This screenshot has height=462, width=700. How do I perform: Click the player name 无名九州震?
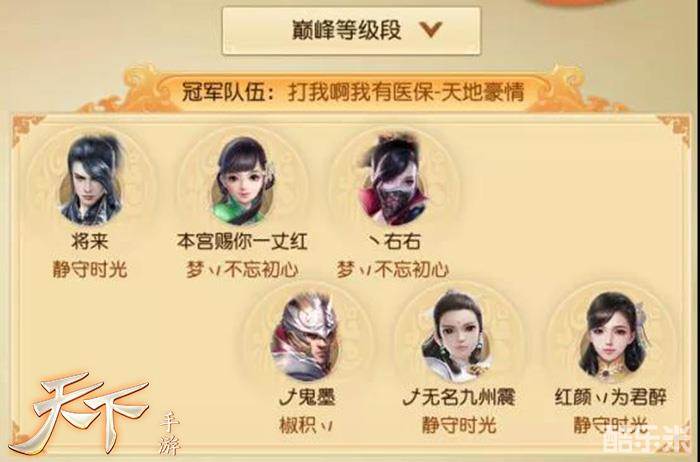459,397
